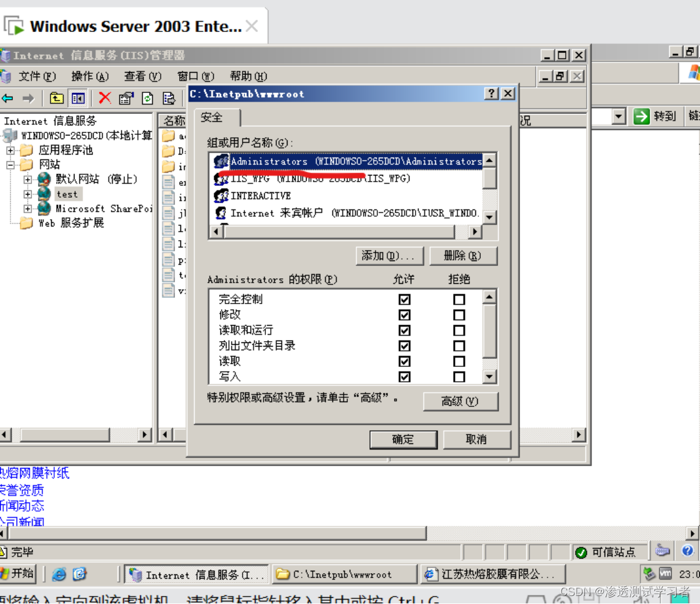700x604 pixels.
Task: Check 读取 deny checkbox
Action: pos(459,361)
